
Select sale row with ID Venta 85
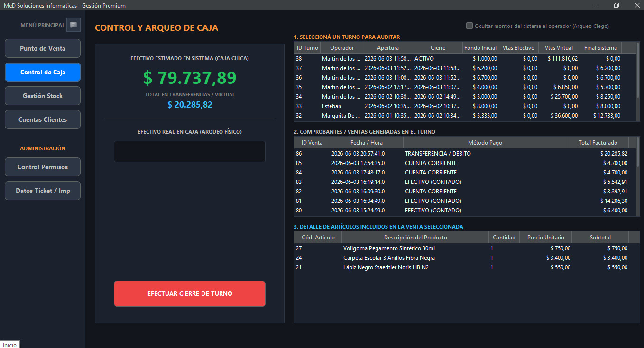pos(465,163)
